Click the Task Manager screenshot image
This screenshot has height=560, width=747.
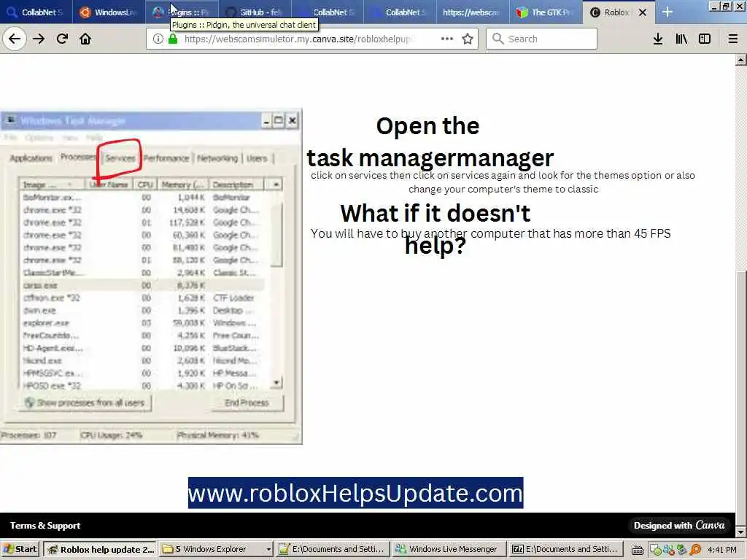[x=151, y=276]
